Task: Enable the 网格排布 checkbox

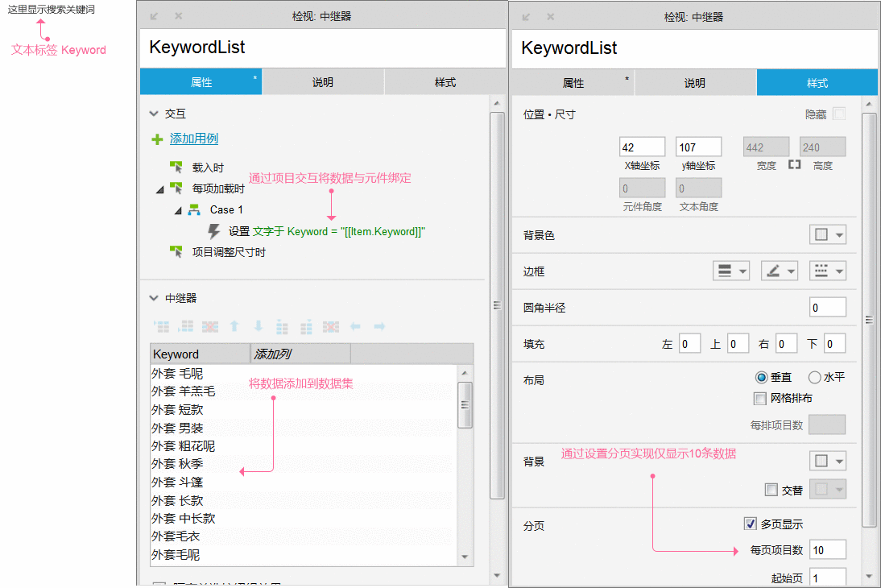Action: coord(759,399)
